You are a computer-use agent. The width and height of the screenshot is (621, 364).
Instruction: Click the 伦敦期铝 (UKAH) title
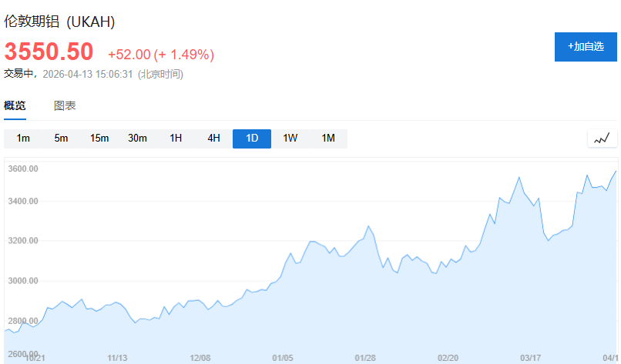click(59, 22)
